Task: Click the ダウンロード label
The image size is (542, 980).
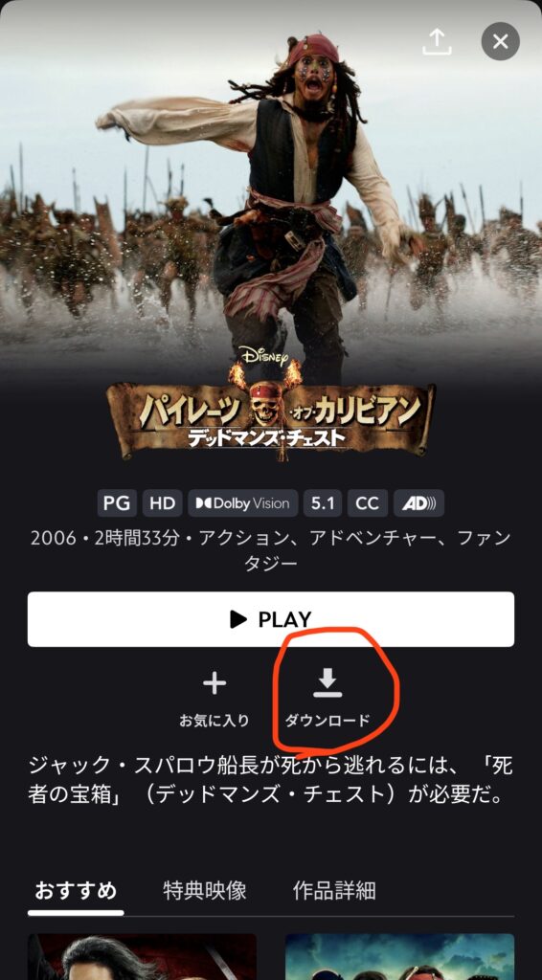Action: [x=327, y=721]
